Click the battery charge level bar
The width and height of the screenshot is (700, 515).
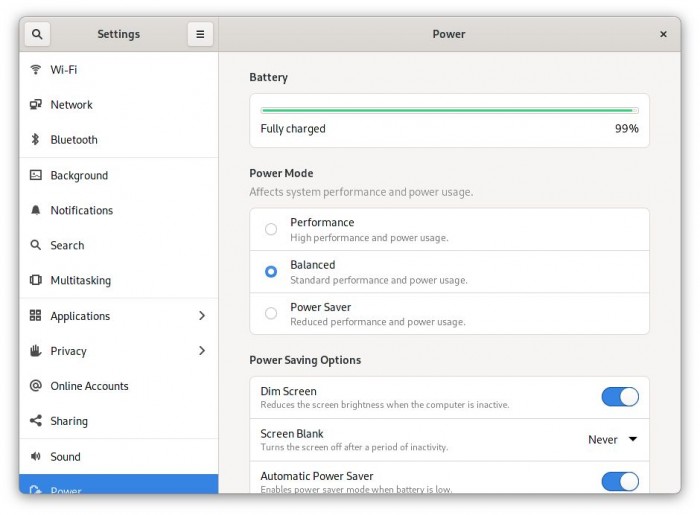(448, 110)
